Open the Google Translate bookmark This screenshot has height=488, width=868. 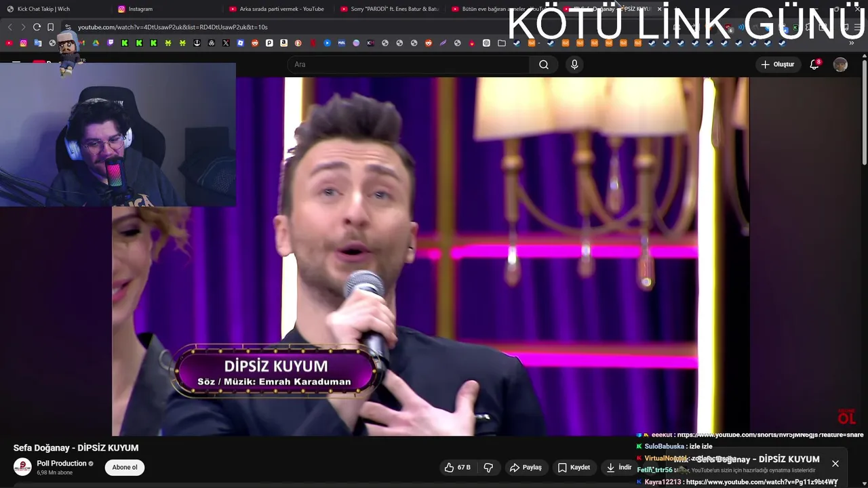tap(38, 43)
